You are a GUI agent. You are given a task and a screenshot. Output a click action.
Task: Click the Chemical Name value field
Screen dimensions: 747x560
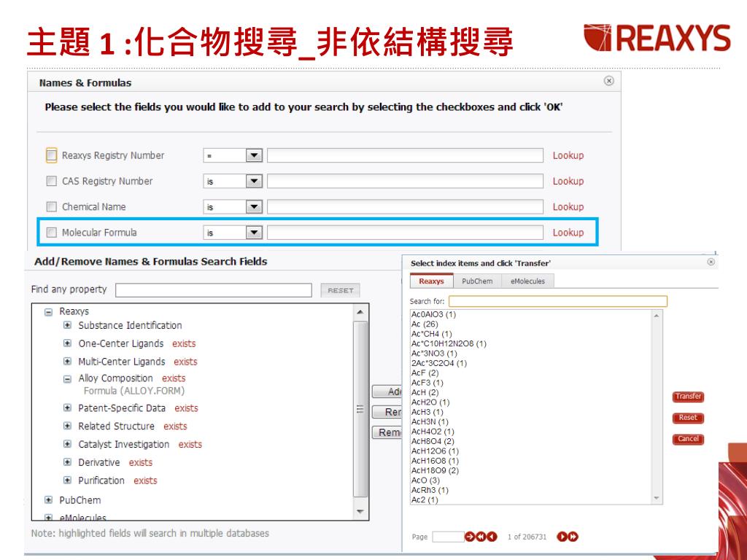coord(405,206)
